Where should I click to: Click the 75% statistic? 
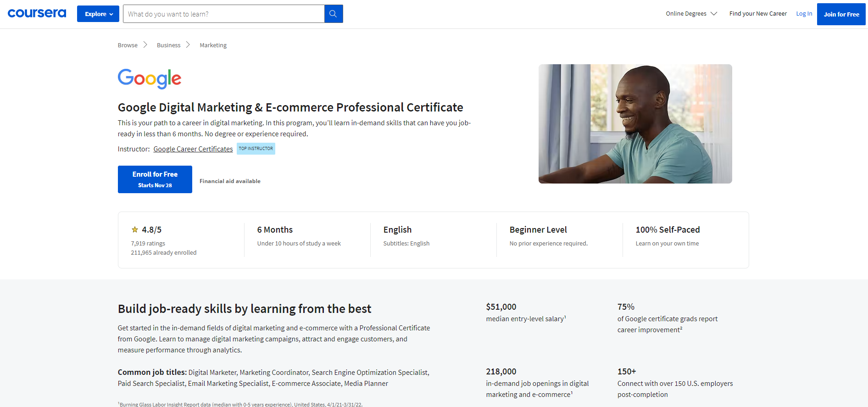click(x=626, y=307)
